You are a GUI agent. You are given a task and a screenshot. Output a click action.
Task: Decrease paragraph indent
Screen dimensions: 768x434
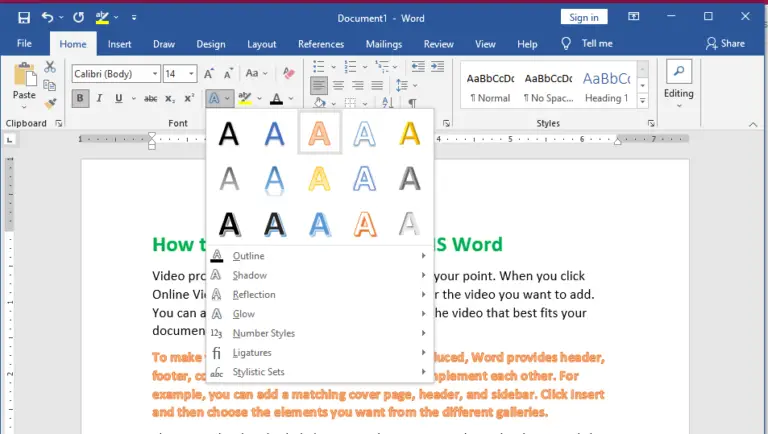(418, 66)
